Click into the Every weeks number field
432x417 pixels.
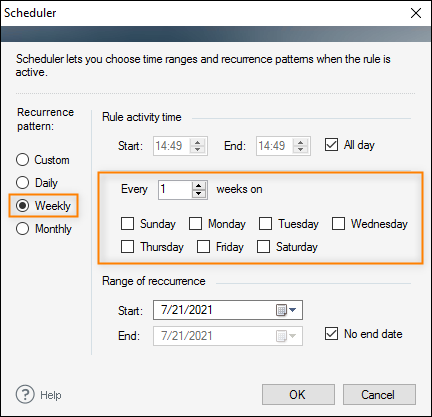(x=175, y=190)
